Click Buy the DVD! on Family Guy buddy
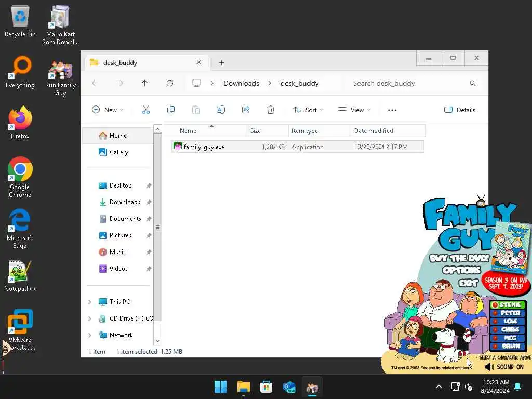 (459, 258)
